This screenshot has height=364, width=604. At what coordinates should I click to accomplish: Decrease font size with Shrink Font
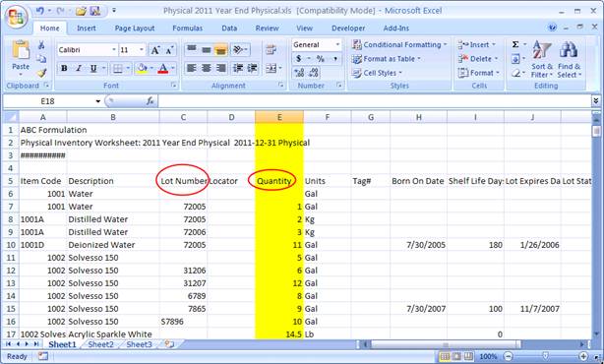[x=169, y=50]
